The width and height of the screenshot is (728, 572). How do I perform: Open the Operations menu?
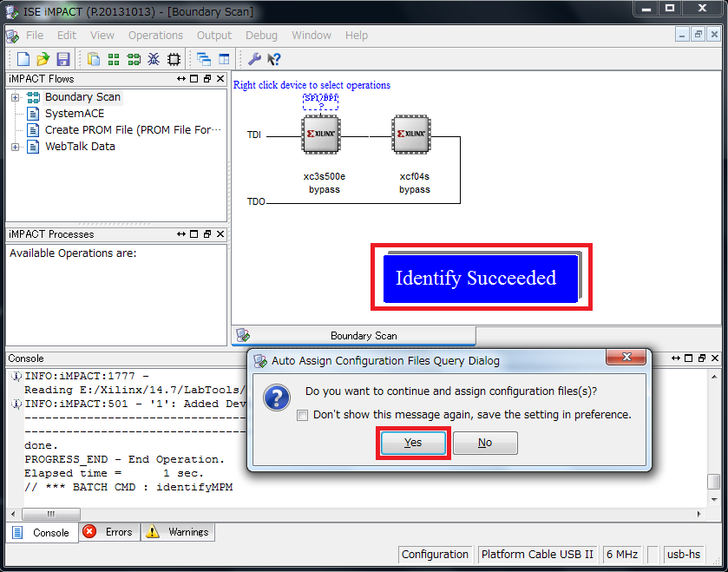pyautogui.click(x=155, y=36)
